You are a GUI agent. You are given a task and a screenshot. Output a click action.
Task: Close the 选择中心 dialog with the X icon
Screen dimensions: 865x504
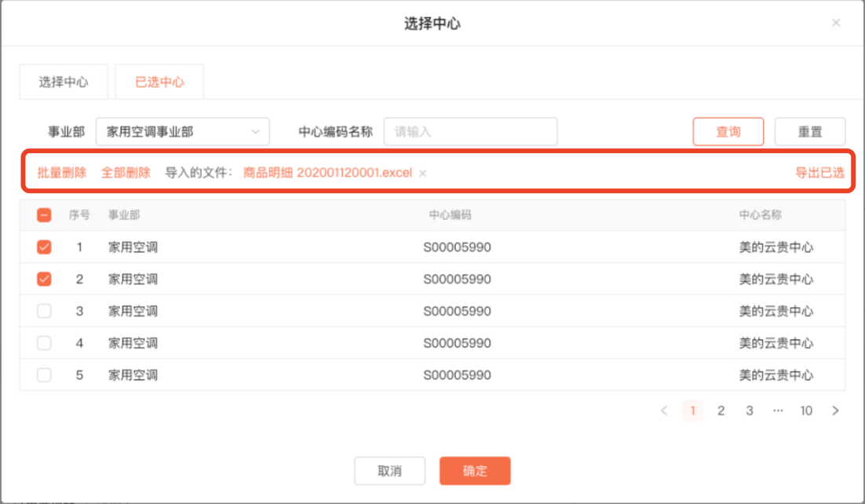[836, 23]
